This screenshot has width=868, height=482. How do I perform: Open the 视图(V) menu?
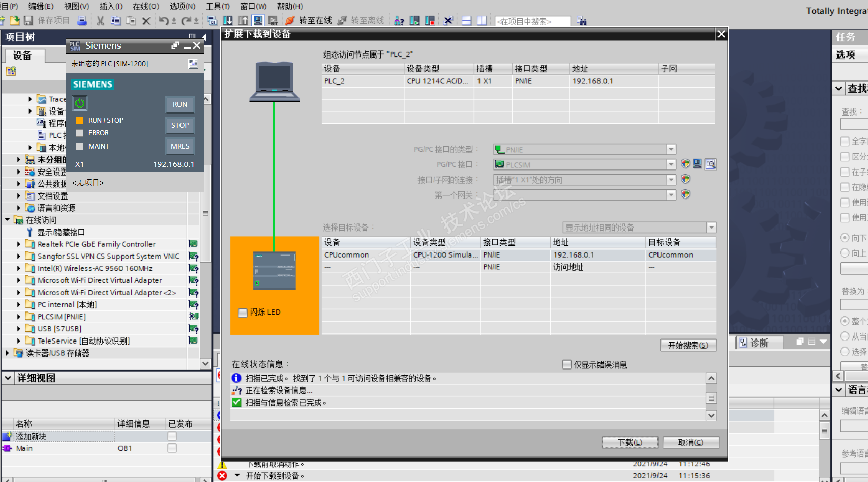[76, 6]
